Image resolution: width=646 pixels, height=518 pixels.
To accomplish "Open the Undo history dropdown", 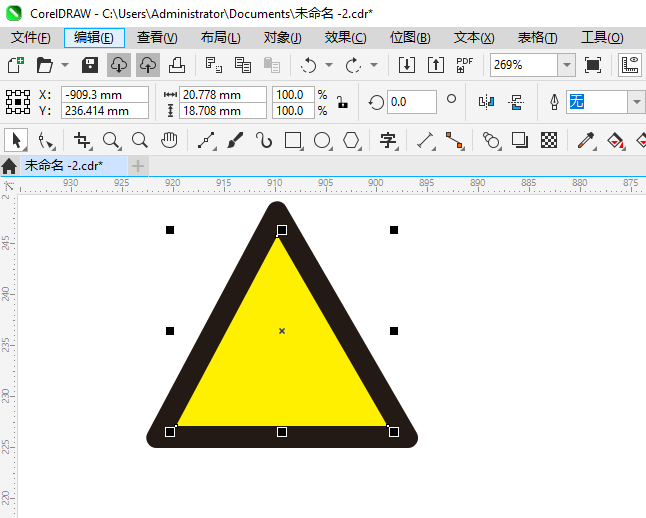I will [x=329, y=65].
